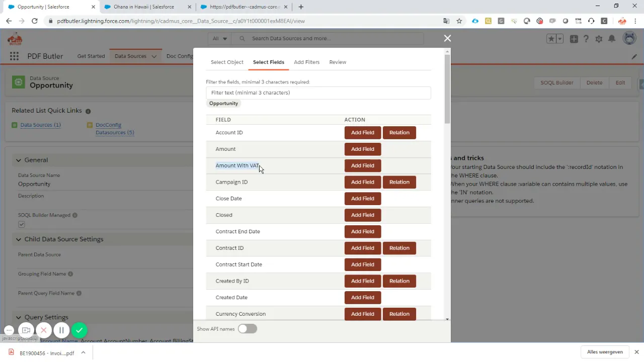Click the pencil edit navigation icon

[634, 56]
